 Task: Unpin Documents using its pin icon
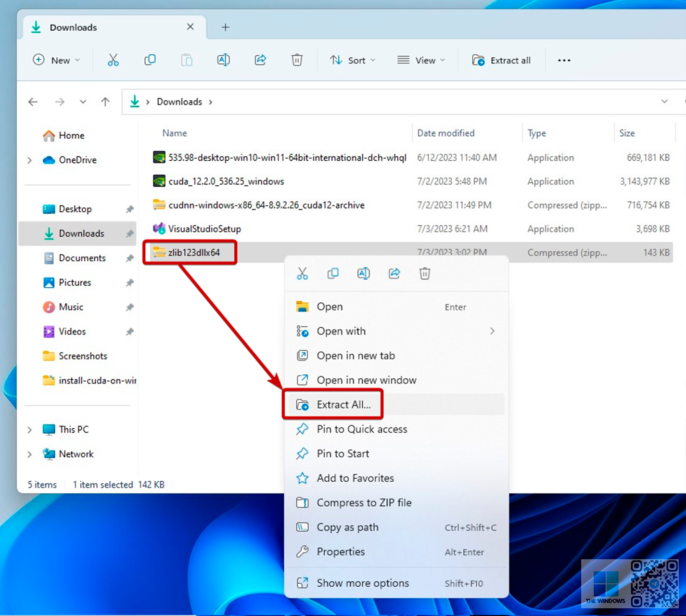pos(130,258)
